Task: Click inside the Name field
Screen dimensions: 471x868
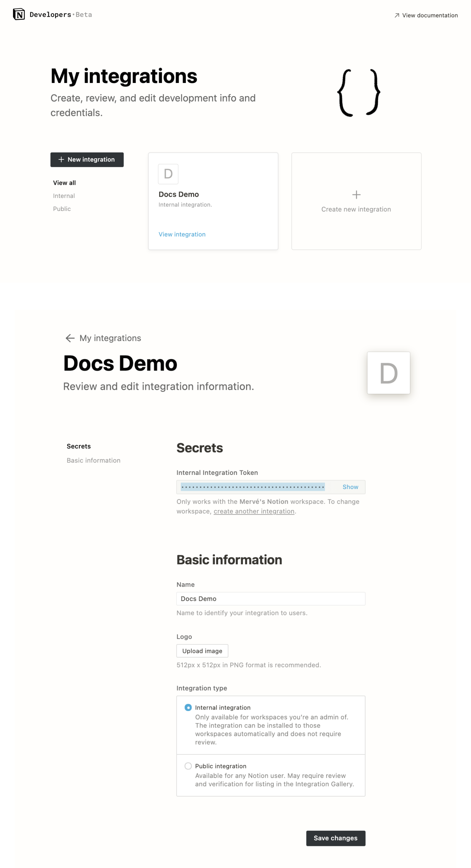Action: (x=271, y=599)
